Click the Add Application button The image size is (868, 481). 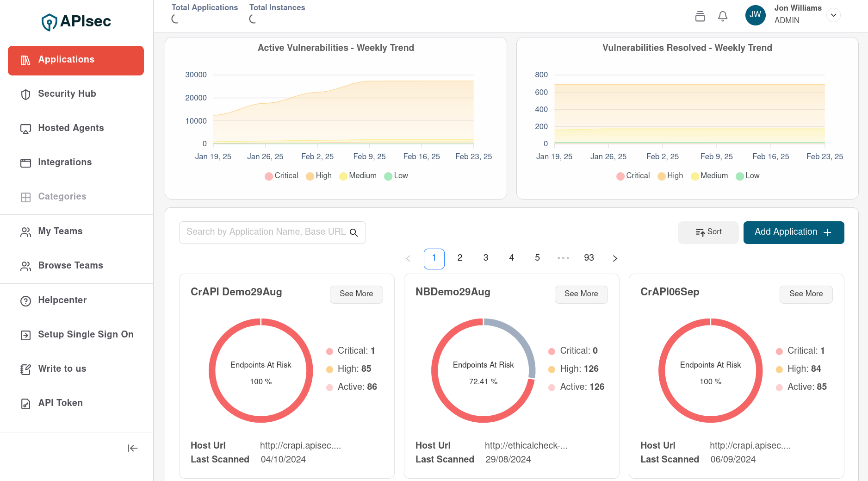pos(793,232)
